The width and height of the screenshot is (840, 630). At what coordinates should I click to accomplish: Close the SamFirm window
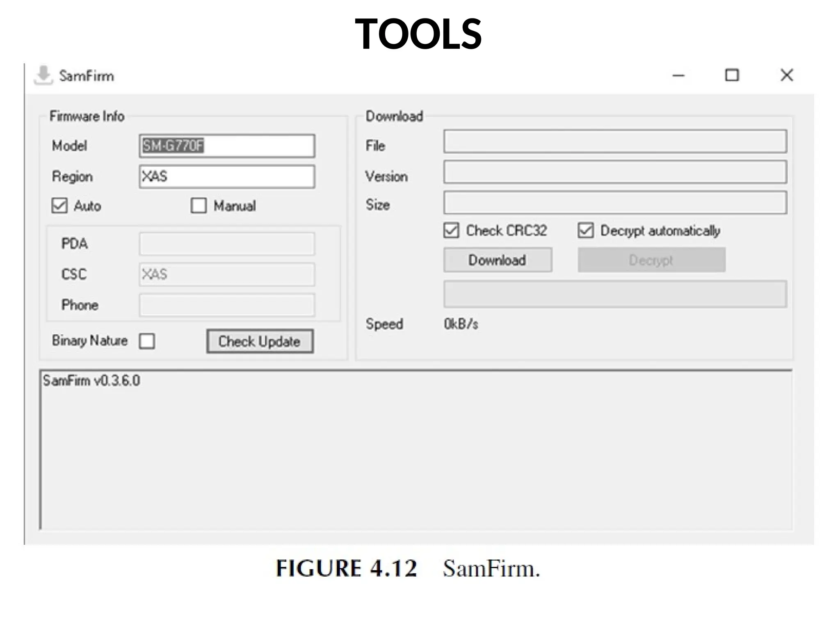(787, 75)
